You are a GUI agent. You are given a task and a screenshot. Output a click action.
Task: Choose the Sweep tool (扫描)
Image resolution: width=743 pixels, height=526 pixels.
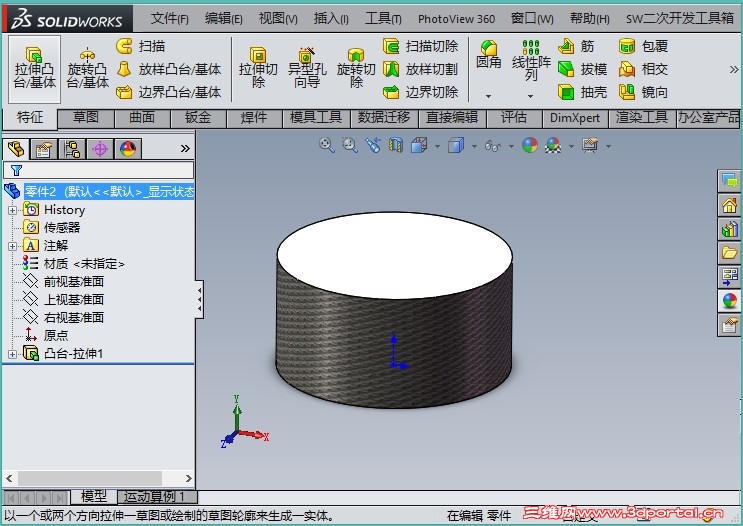(141, 46)
